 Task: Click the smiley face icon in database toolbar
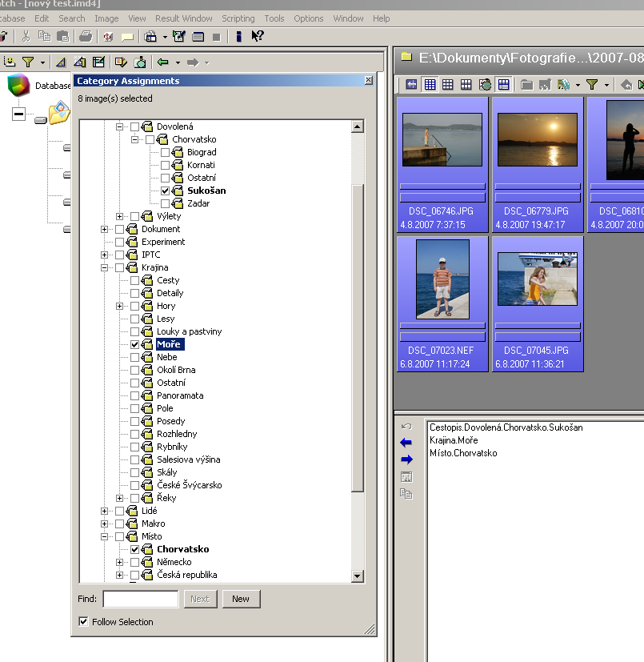point(10,62)
